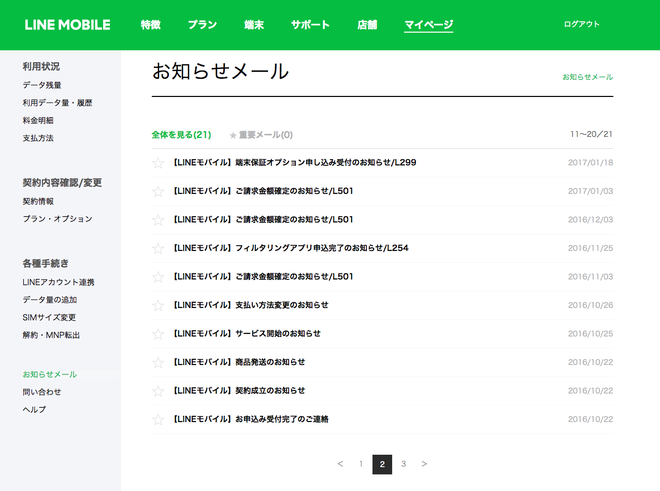The width and height of the screenshot is (660, 491).
Task: Open データ残量 in sidebar
Action: 42,85
